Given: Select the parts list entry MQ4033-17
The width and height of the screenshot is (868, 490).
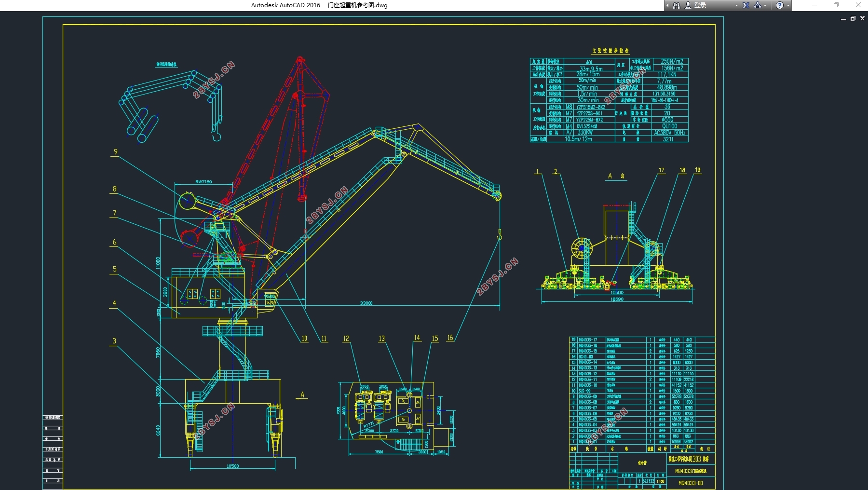Looking at the screenshot, I should (x=588, y=340).
